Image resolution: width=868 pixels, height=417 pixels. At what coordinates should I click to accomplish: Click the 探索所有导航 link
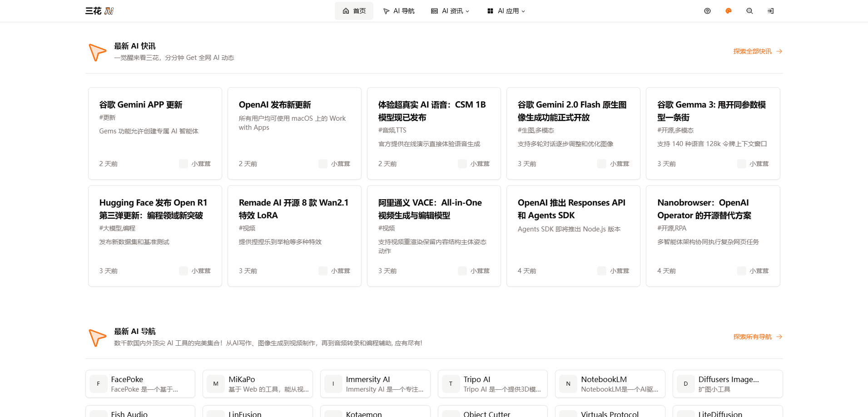[x=757, y=337]
